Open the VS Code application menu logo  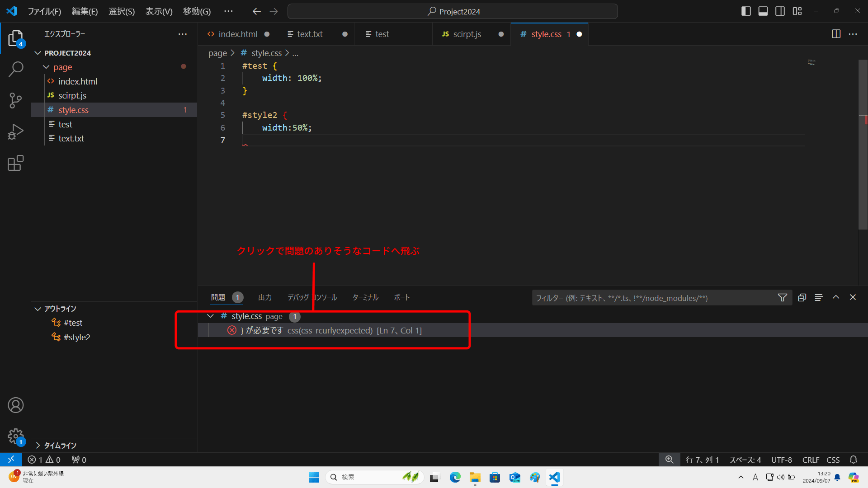pos(12,11)
